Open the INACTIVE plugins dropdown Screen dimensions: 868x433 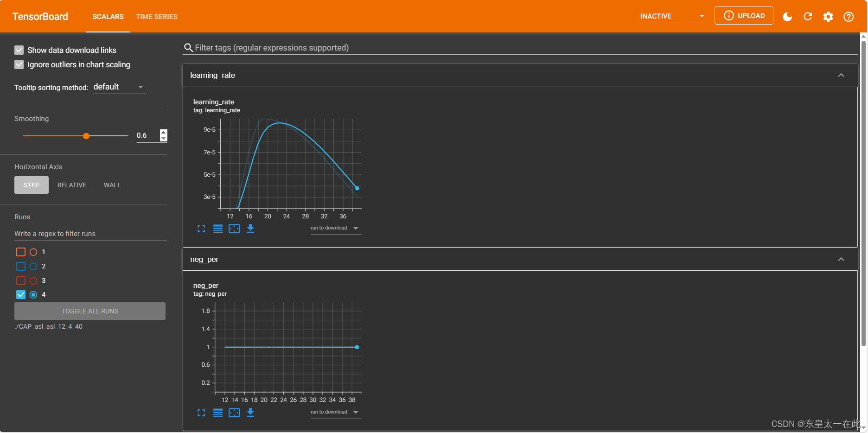673,16
